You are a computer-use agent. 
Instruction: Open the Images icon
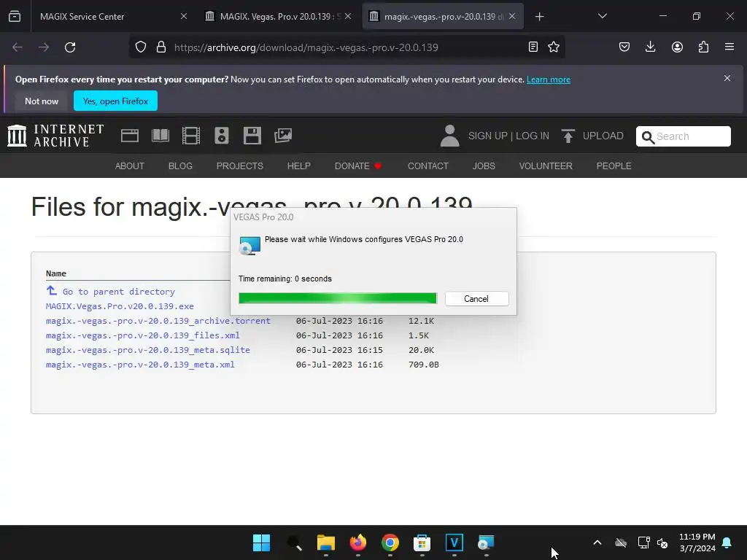[x=283, y=136]
